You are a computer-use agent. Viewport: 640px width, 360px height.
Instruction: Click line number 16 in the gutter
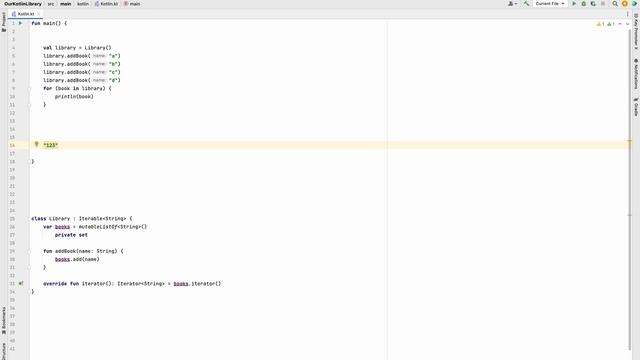12,145
